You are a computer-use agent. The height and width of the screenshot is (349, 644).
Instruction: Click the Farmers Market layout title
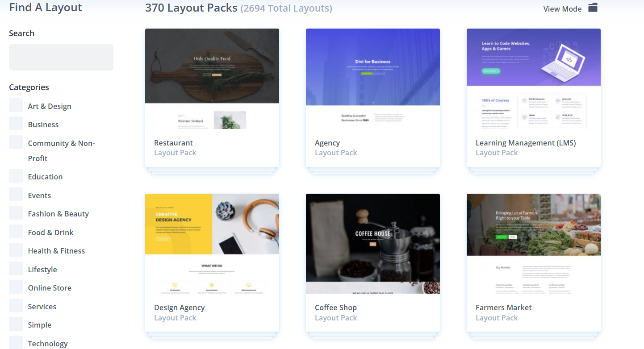[503, 307]
